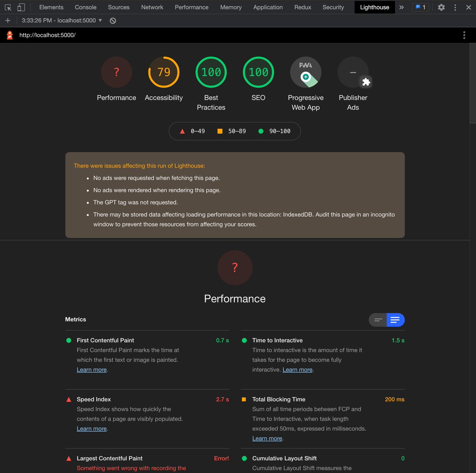This screenshot has height=473, width=476.
Task: Open the Lighthouse report tools menu
Action: pyautogui.click(x=464, y=35)
